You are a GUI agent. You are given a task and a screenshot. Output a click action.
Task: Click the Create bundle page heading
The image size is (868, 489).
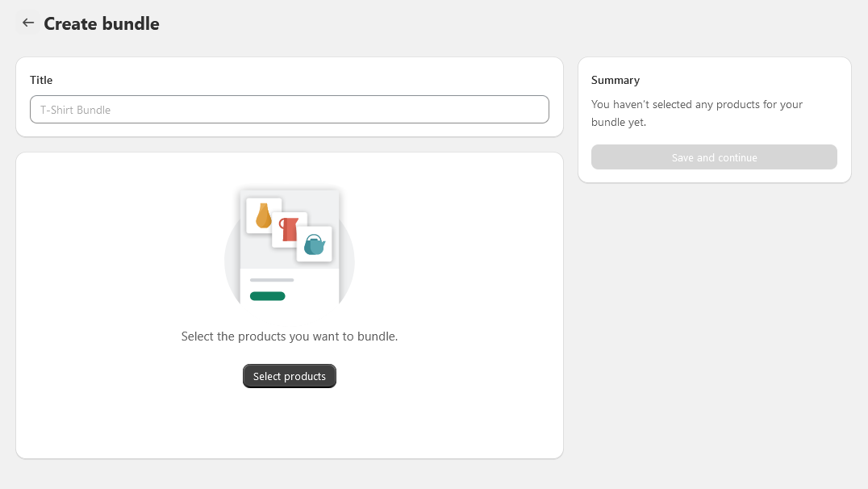(103, 23)
